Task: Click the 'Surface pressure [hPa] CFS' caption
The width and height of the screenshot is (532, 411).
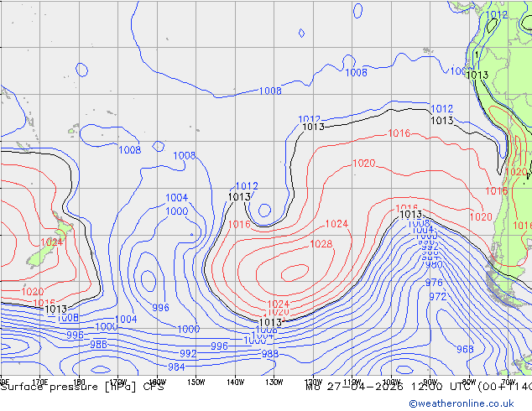Action: pos(82,387)
